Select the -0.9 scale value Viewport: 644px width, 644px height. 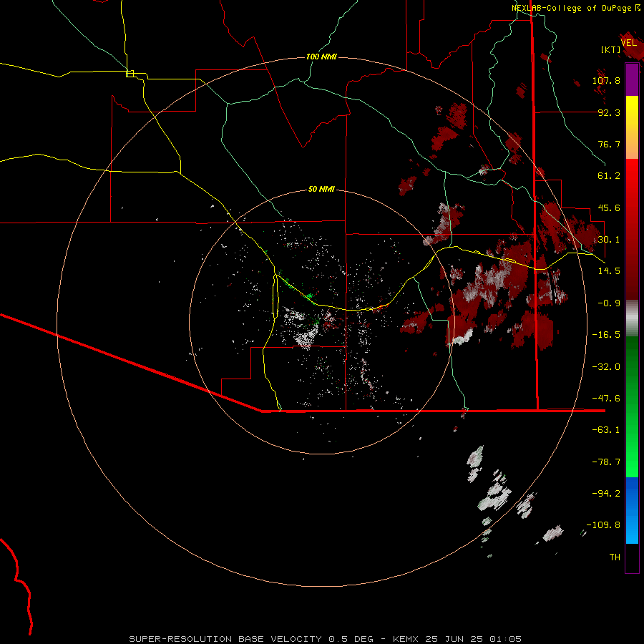point(609,303)
